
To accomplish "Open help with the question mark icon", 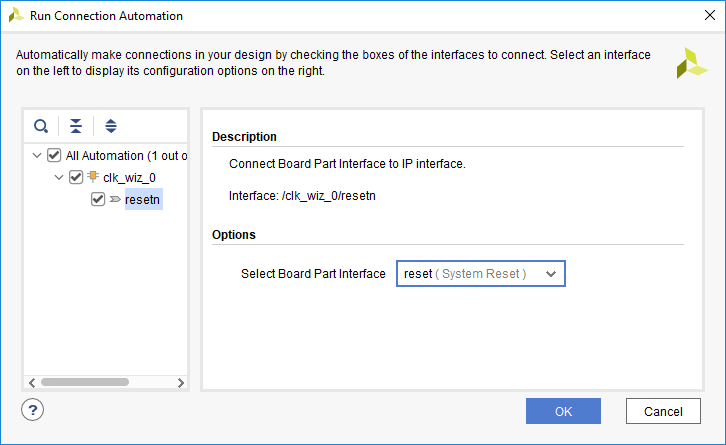I will tap(32, 410).
